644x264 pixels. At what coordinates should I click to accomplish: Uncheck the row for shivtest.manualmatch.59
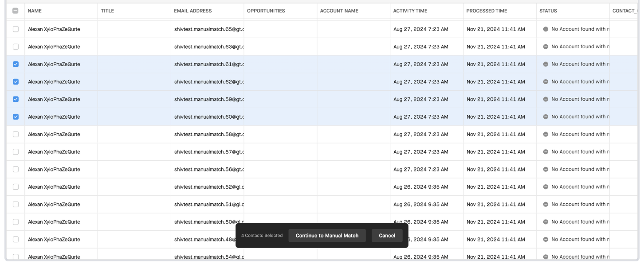click(x=16, y=99)
